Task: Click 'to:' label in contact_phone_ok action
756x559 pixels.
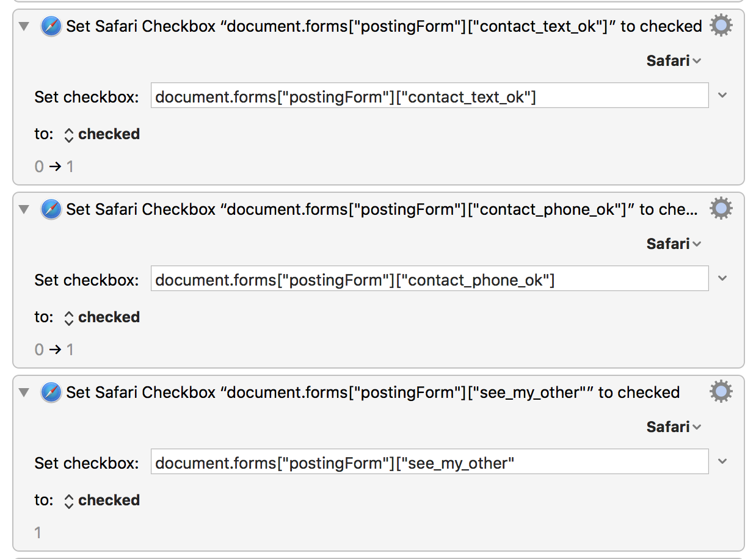Action: 44,317
